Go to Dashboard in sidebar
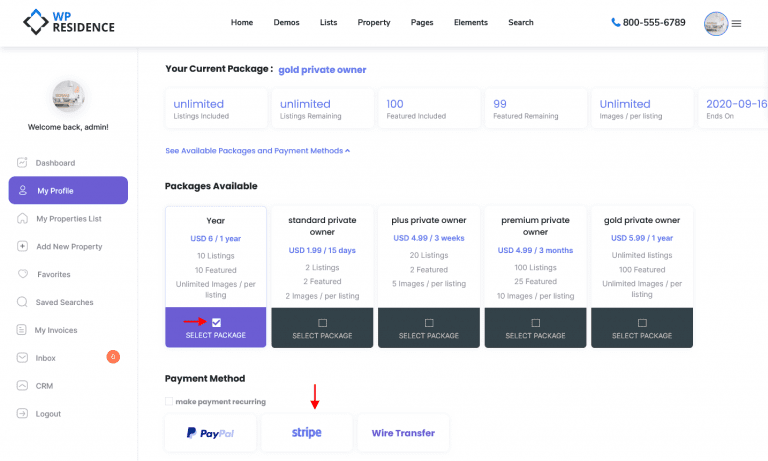Screen dimensions: 768x461 [x=55, y=163]
